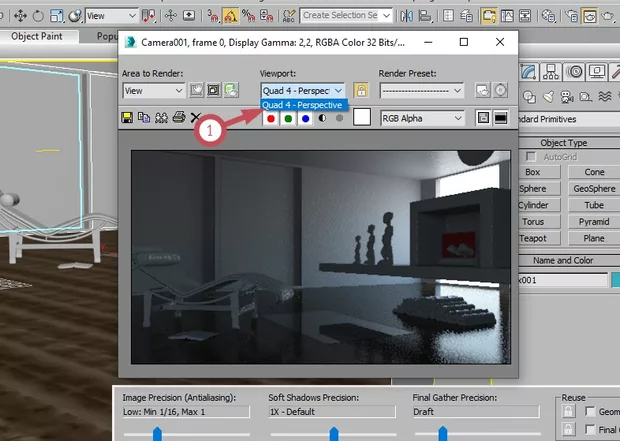The width and height of the screenshot is (620, 441).
Task: Click the white color swatch in render window
Action: [x=362, y=118]
